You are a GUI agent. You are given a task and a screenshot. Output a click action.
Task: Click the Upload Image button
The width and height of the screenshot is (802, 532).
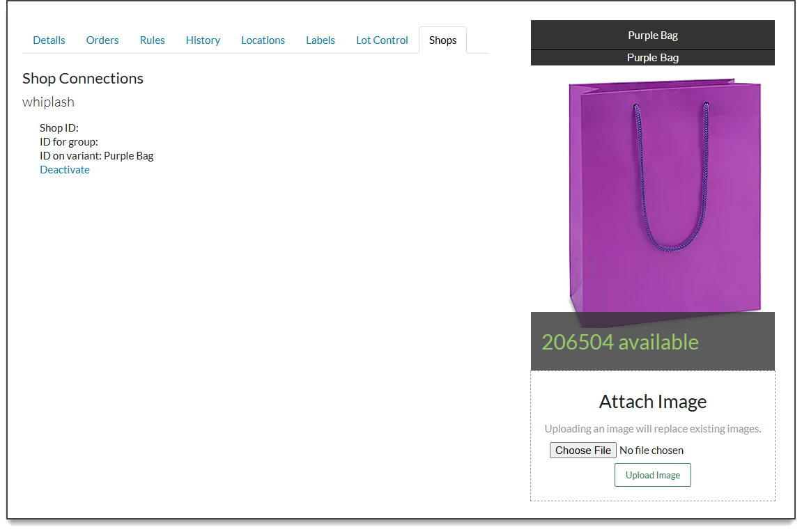652,475
